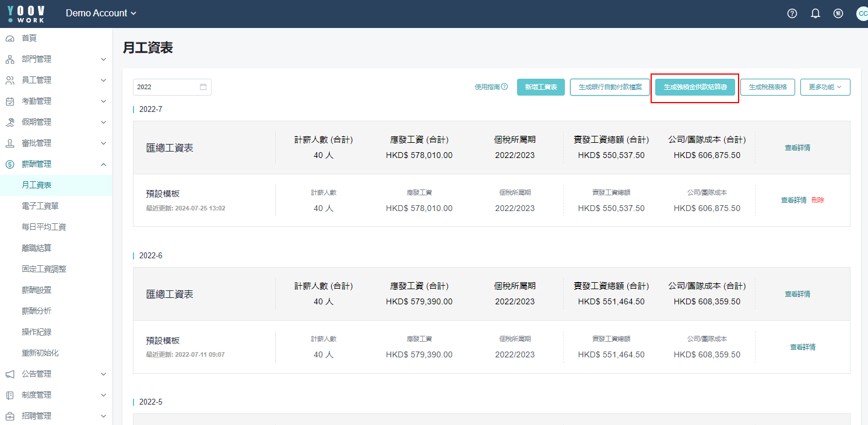Click the year input field showing 2022
The image size is (868, 425).
(166, 87)
